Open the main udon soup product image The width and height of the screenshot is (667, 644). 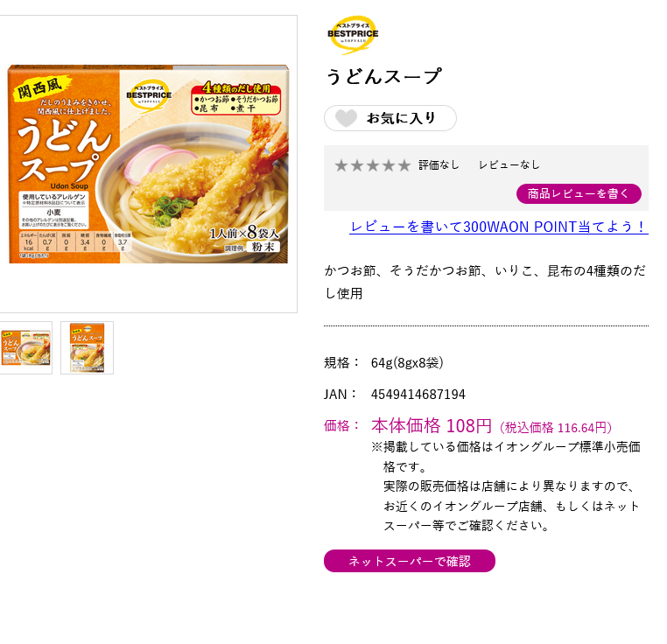pyautogui.click(x=147, y=164)
